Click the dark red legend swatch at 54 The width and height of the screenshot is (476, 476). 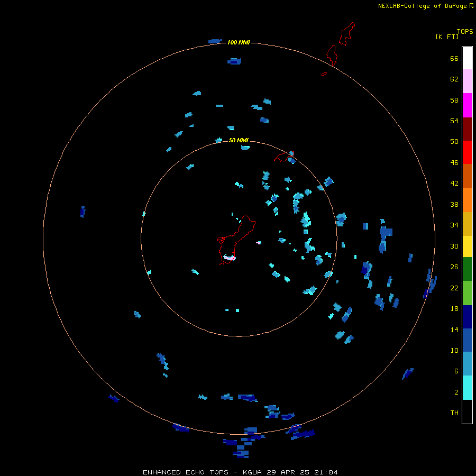pyautogui.click(x=467, y=129)
